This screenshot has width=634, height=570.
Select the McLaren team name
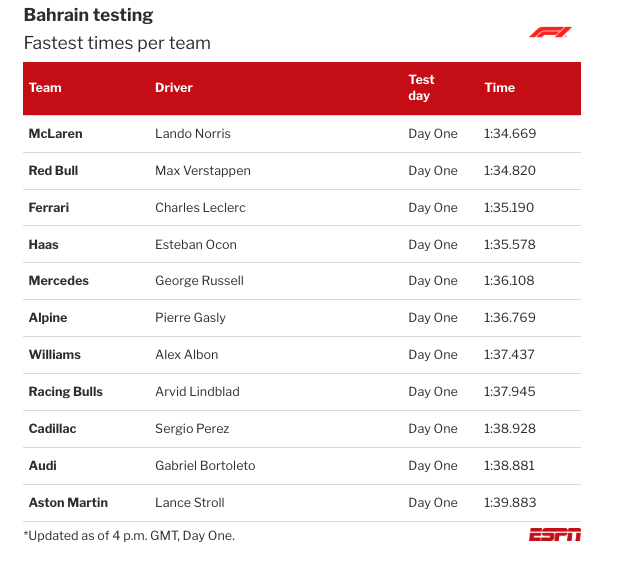(x=56, y=134)
